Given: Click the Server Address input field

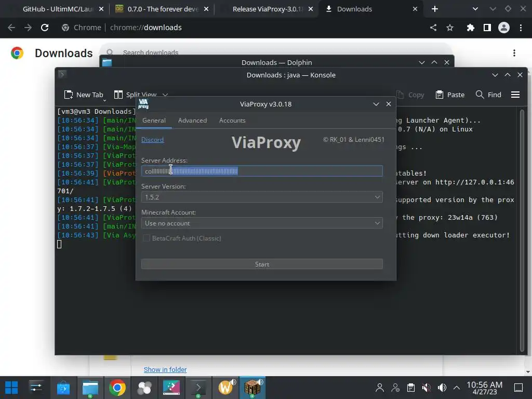Looking at the screenshot, I should point(262,171).
